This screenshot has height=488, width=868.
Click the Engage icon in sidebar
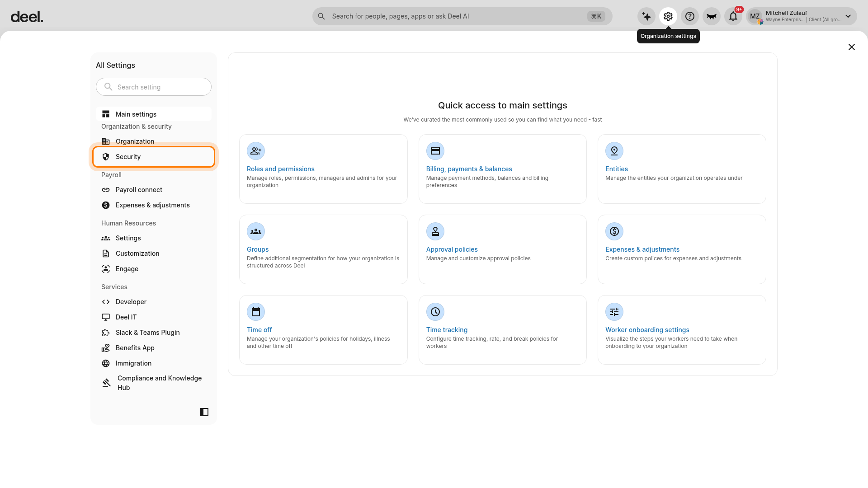106,269
